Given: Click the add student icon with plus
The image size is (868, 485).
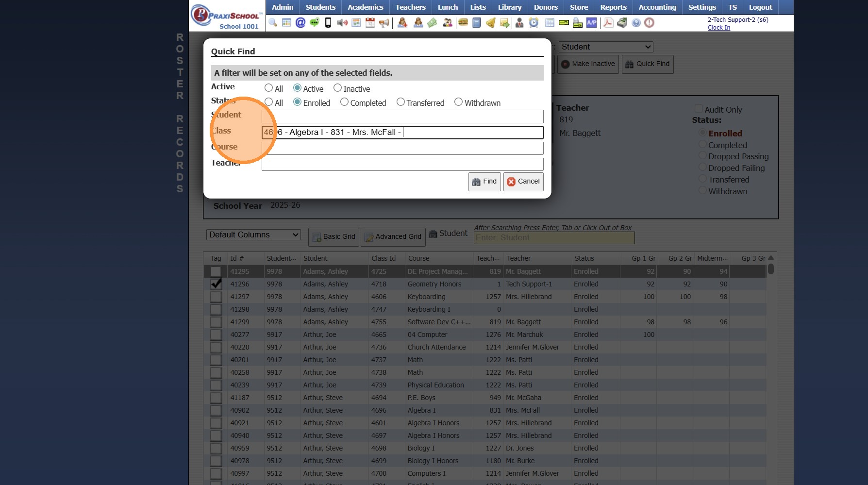Looking at the screenshot, I should pos(402,23).
